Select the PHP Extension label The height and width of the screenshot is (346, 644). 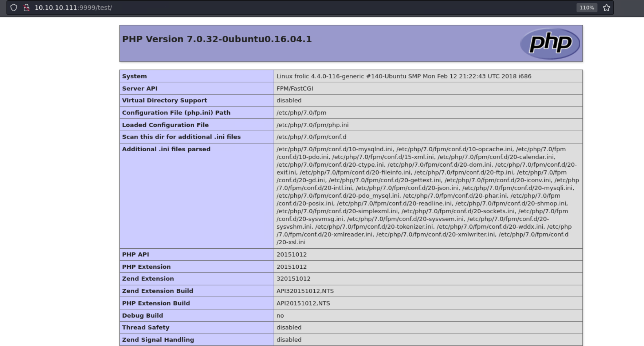[146, 267]
